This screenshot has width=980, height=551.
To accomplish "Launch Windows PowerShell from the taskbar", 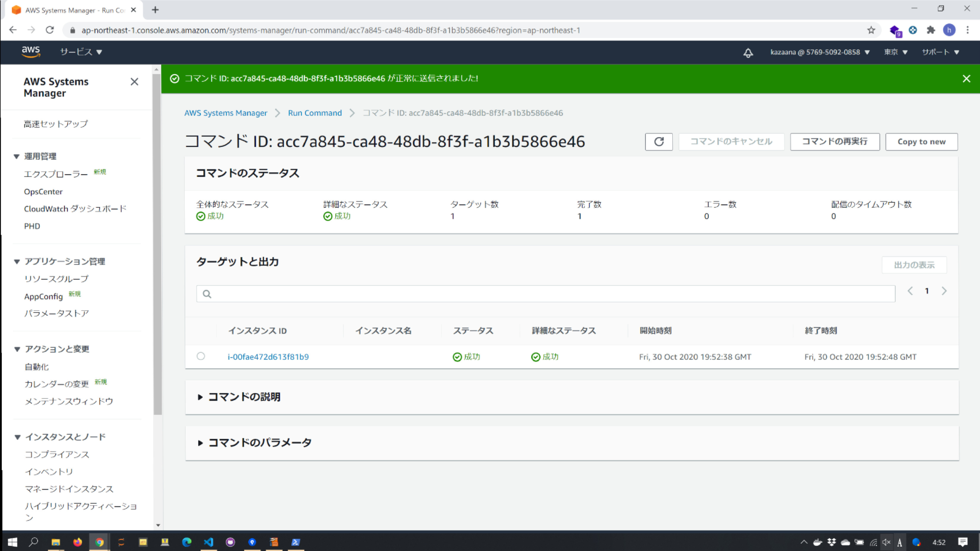I will 296,541.
